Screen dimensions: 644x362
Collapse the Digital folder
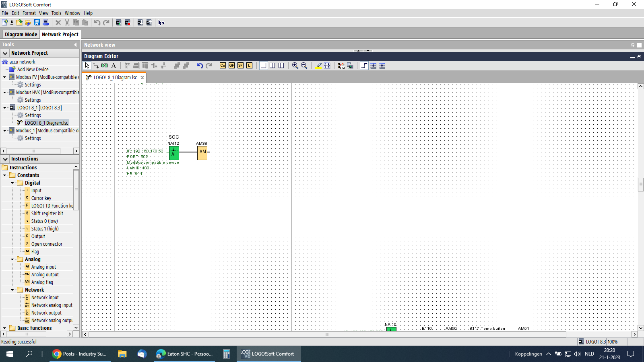(12, 183)
